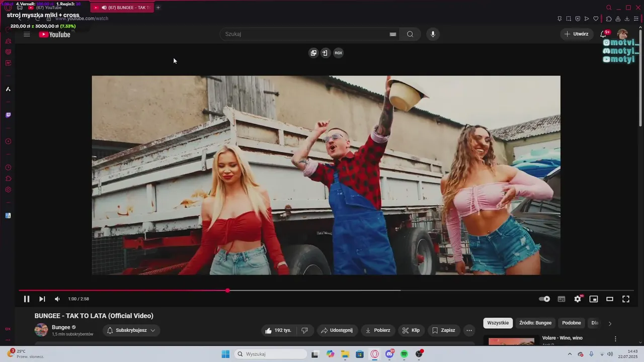Viewport: 644px width, 362px height.
Task: Click the RGX button above the video
Action: pos(339,53)
